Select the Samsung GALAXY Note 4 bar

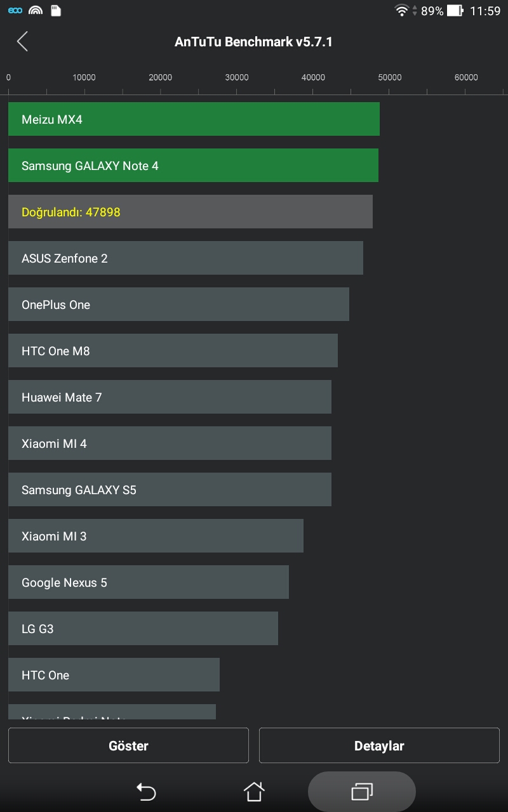193,166
